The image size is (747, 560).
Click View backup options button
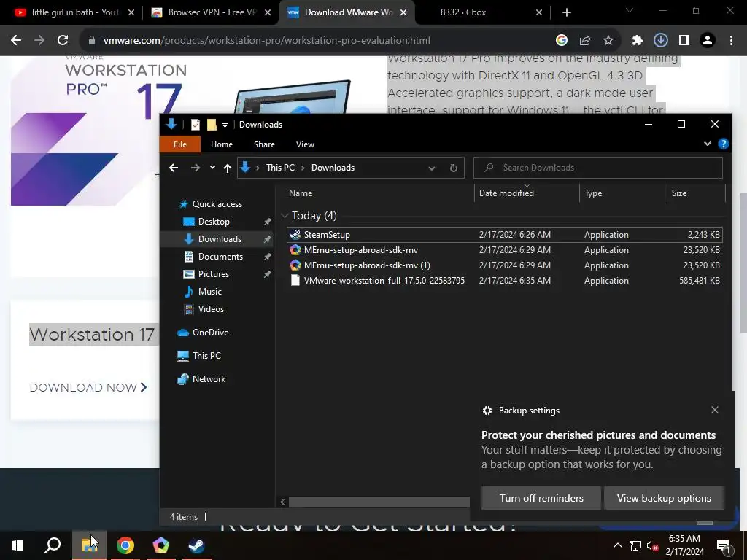tap(664, 498)
